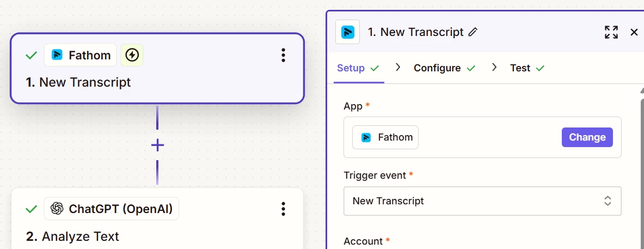Click the up-down arrows on Trigger event
This screenshot has height=249, width=644.
point(608,201)
